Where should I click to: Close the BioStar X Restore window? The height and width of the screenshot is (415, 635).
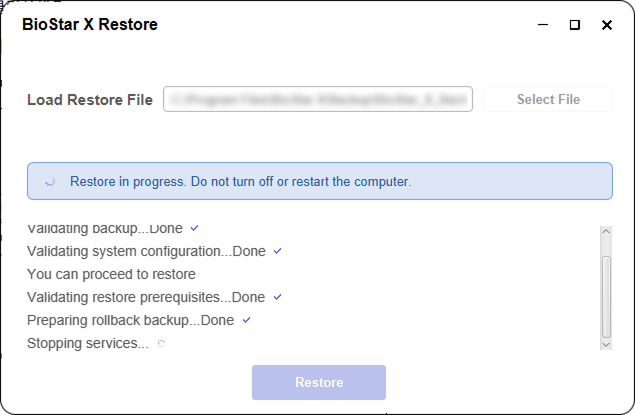(606, 25)
